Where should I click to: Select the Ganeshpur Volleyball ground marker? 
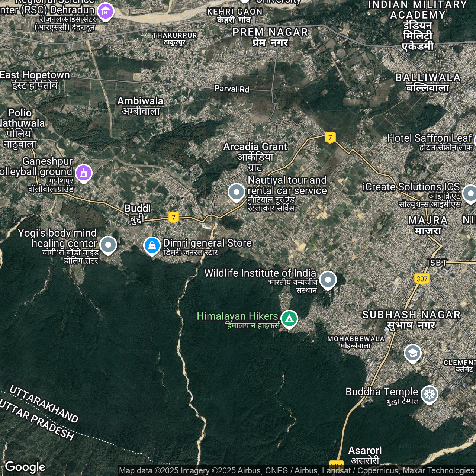(x=84, y=173)
